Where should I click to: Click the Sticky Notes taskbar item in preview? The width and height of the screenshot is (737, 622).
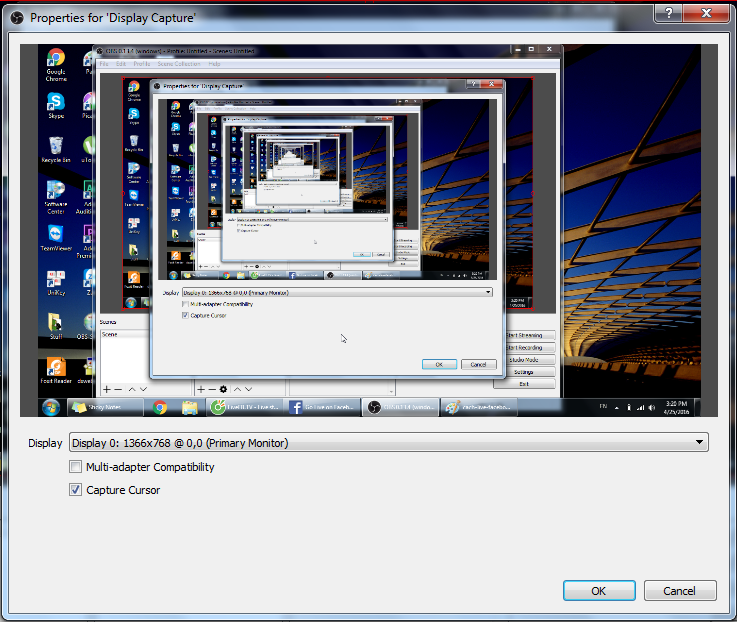point(97,407)
